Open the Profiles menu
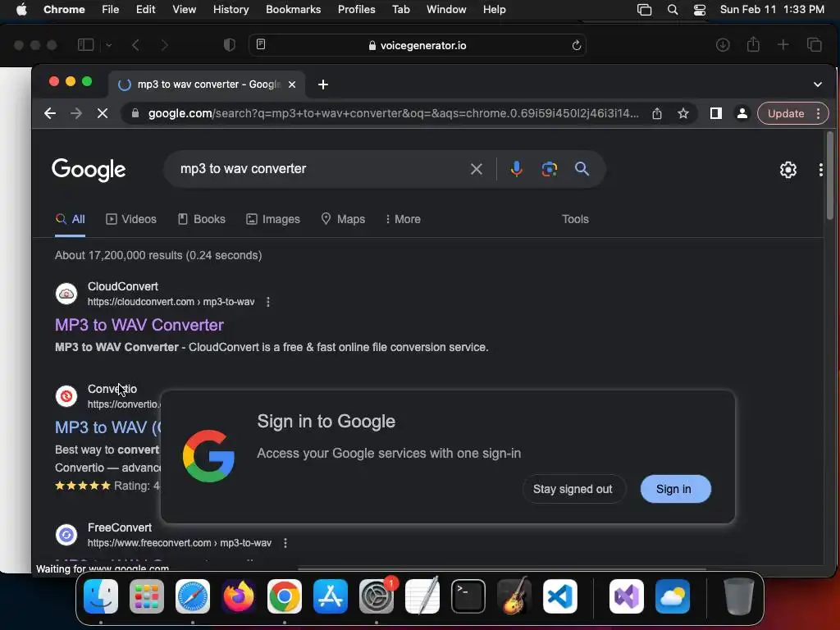Image resolution: width=840 pixels, height=630 pixels. [x=356, y=10]
